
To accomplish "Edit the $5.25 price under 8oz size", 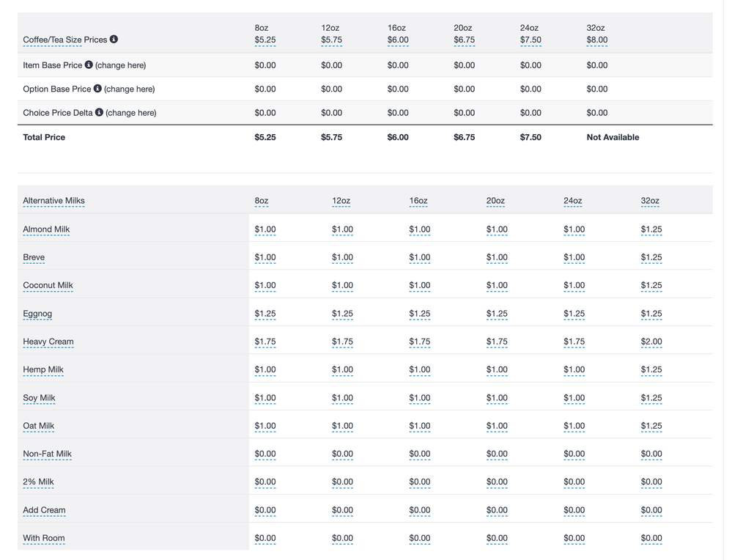I will (265, 40).
